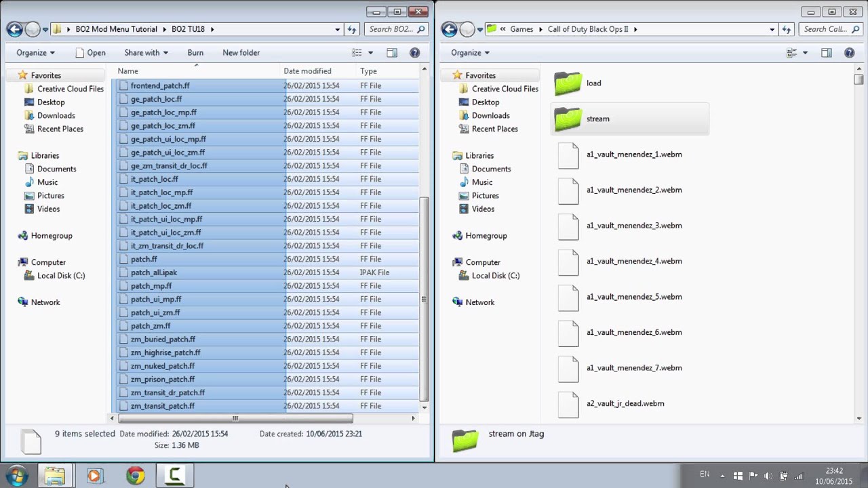Open Videos library in right sidebar
This screenshot has width=868, height=488.
[x=483, y=209]
